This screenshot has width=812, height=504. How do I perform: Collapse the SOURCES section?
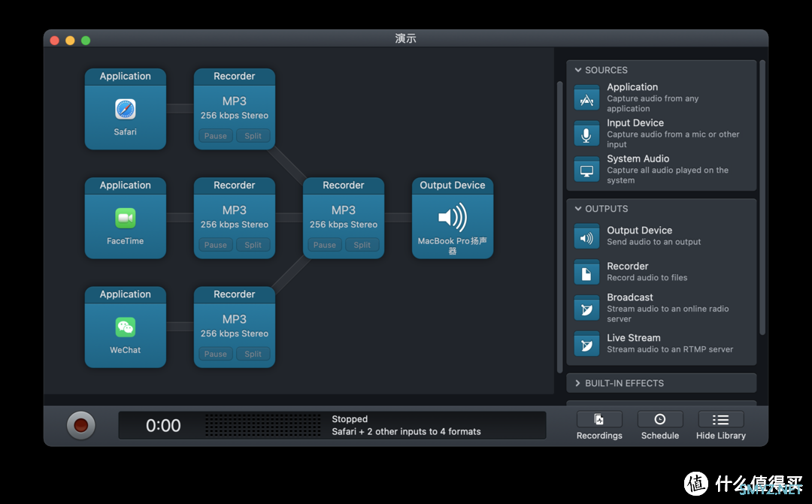point(578,70)
